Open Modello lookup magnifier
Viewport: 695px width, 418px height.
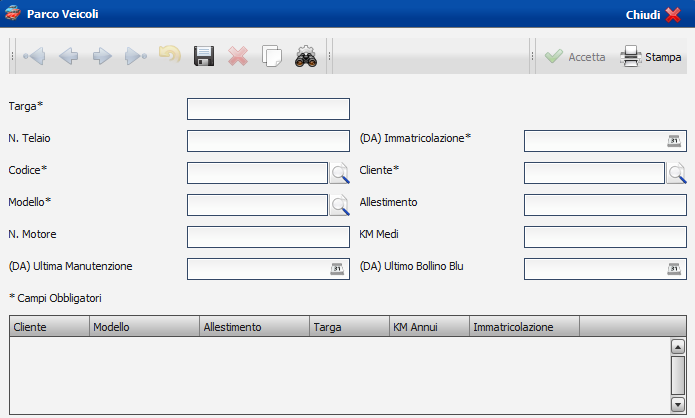pyautogui.click(x=341, y=205)
